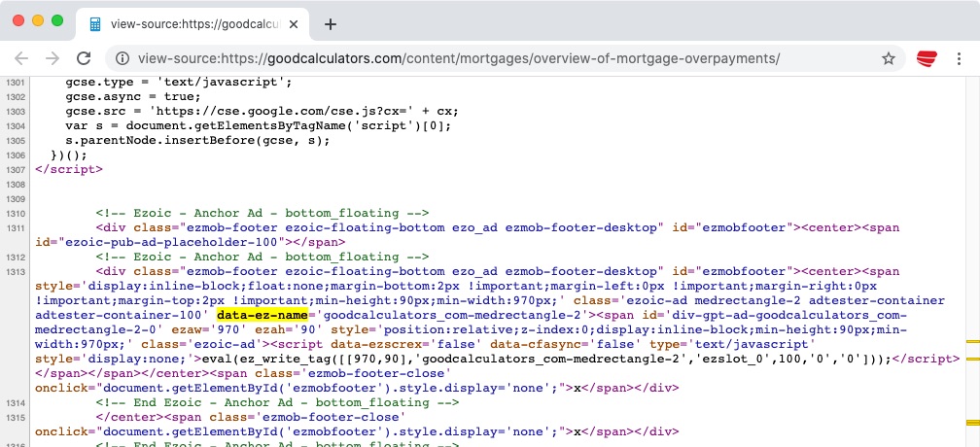Viewport: 980px width, 447px height.
Task: Click 's.parentNode.insertBefore(gcse, s);' line
Action: (x=197, y=141)
